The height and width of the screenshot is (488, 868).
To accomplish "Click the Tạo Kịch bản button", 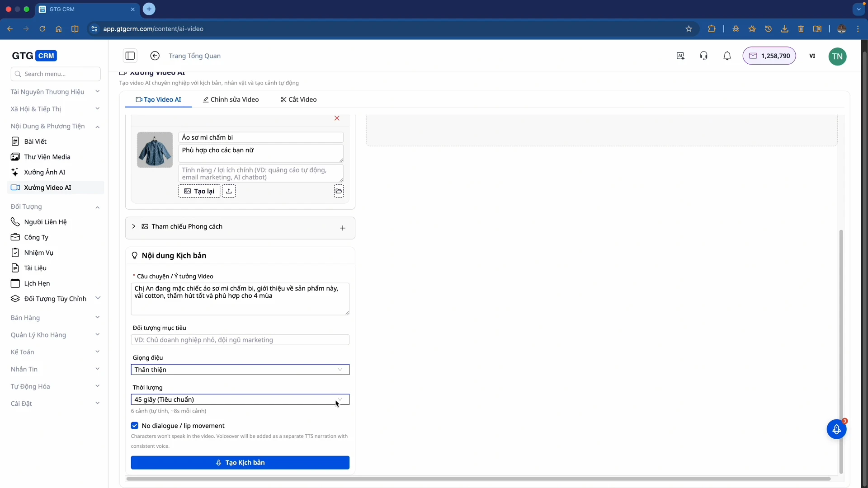I will tap(240, 463).
